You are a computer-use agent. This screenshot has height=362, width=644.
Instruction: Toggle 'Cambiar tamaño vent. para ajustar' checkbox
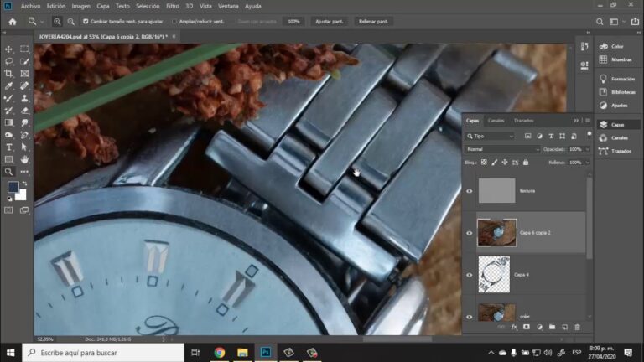click(x=86, y=21)
